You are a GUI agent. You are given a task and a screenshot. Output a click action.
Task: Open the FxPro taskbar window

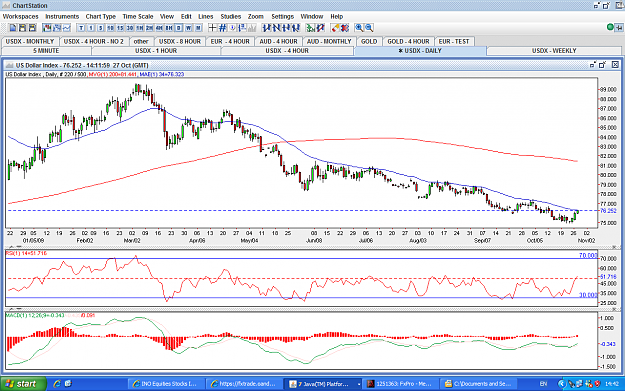pyautogui.click(x=400, y=384)
